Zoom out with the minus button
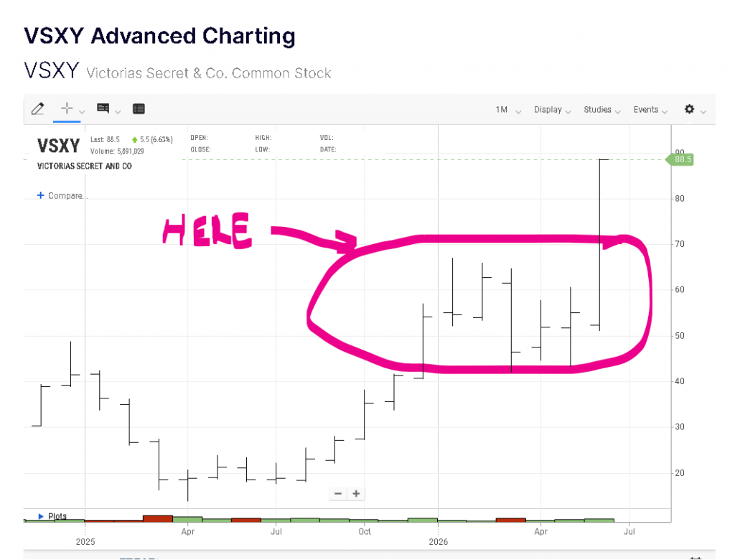 (338, 493)
